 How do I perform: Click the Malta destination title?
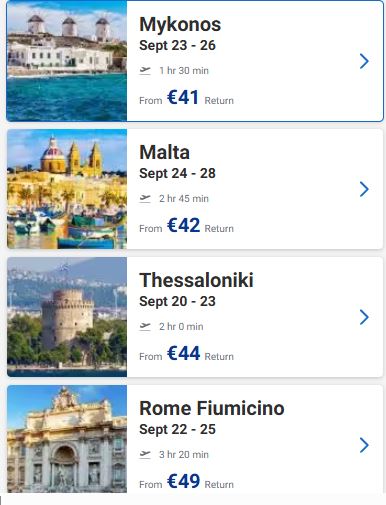click(x=164, y=152)
